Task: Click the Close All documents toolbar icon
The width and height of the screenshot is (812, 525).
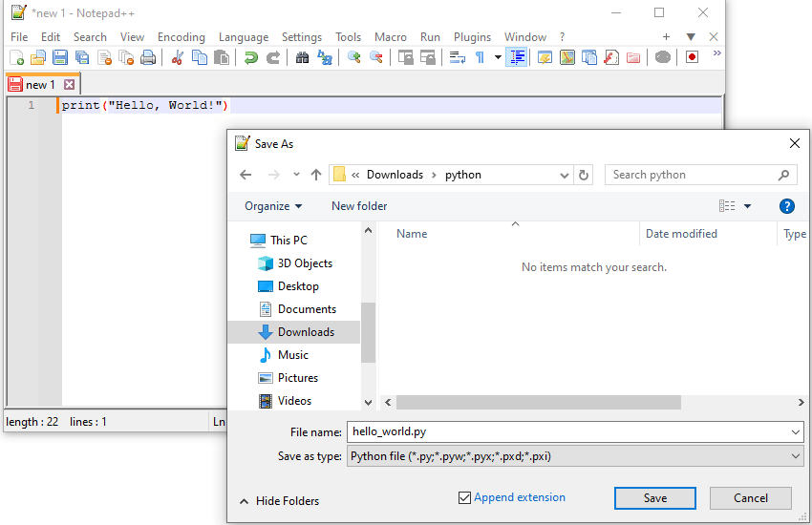Action: tap(126, 57)
